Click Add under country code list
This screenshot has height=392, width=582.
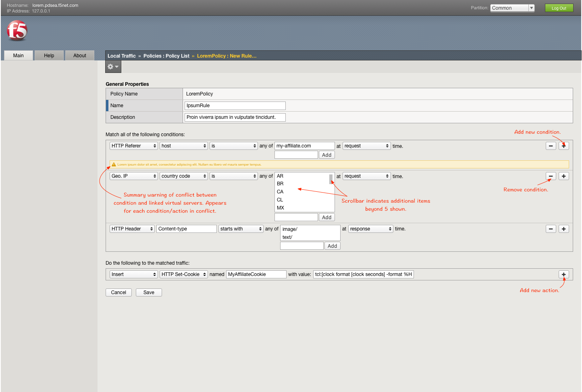pos(327,217)
